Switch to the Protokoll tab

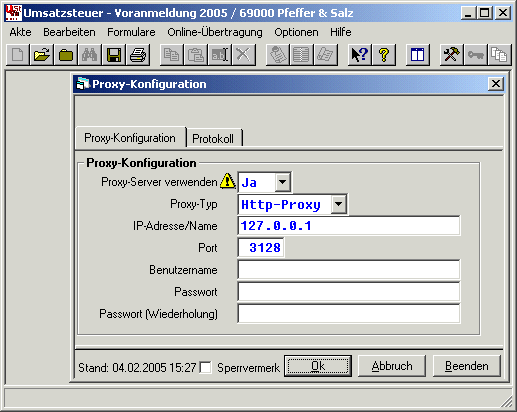pos(213,138)
